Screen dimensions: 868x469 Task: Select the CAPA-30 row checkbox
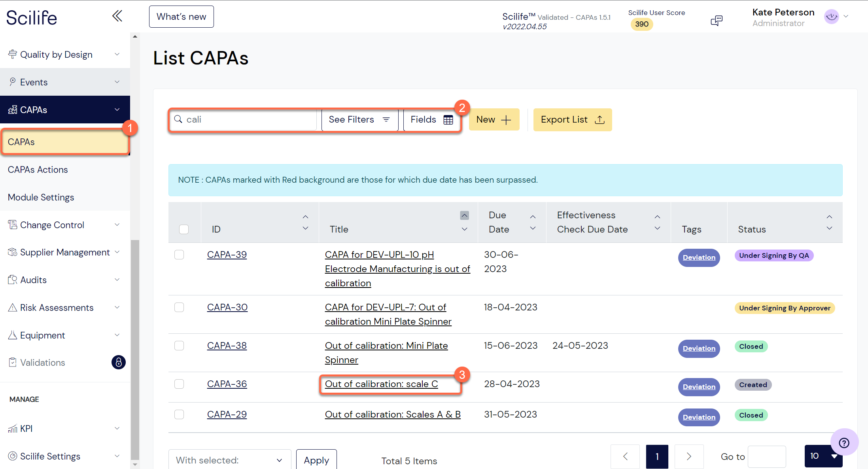tap(179, 307)
